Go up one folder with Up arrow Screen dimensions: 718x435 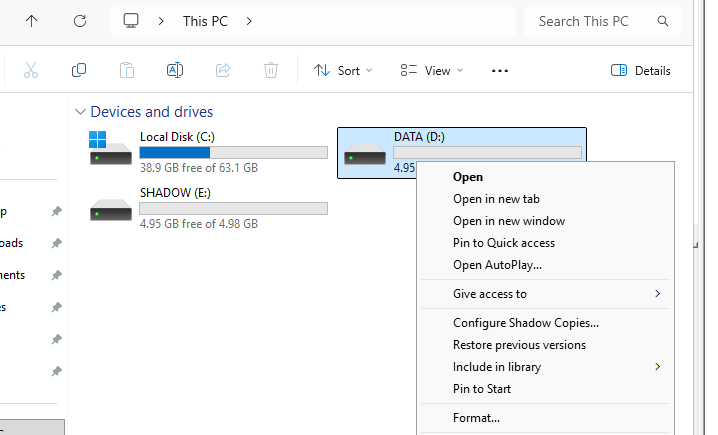click(x=33, y=21)
